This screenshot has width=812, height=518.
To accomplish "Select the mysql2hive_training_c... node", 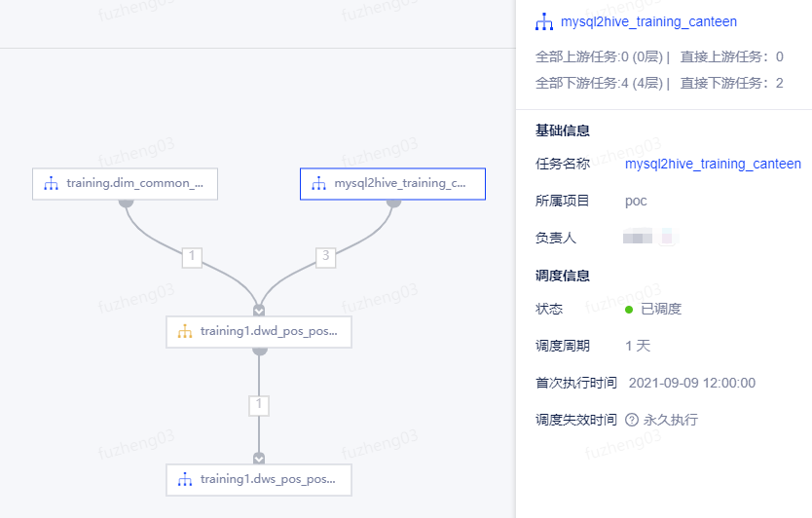I will (392, 184).
